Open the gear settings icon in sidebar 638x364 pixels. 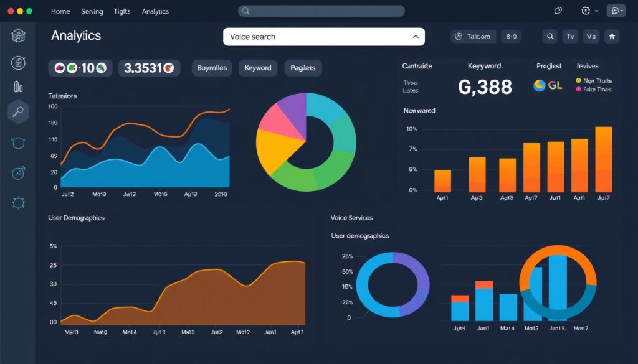pyautogui.click(x=18, y=203)
